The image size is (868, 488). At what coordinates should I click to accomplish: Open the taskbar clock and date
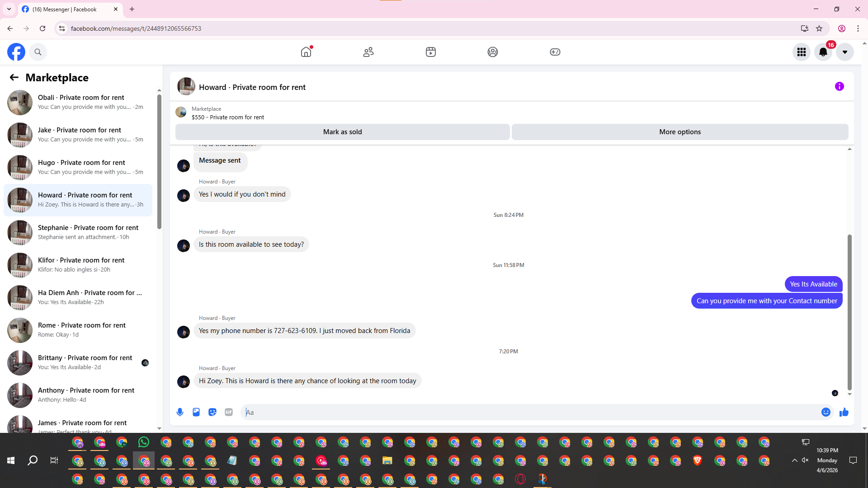(827, 460)
